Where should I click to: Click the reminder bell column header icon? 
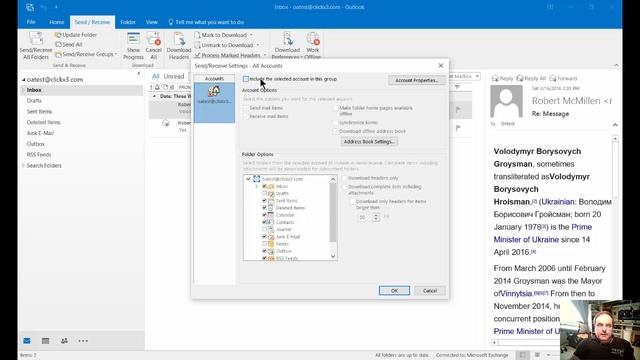coord(158,87)
